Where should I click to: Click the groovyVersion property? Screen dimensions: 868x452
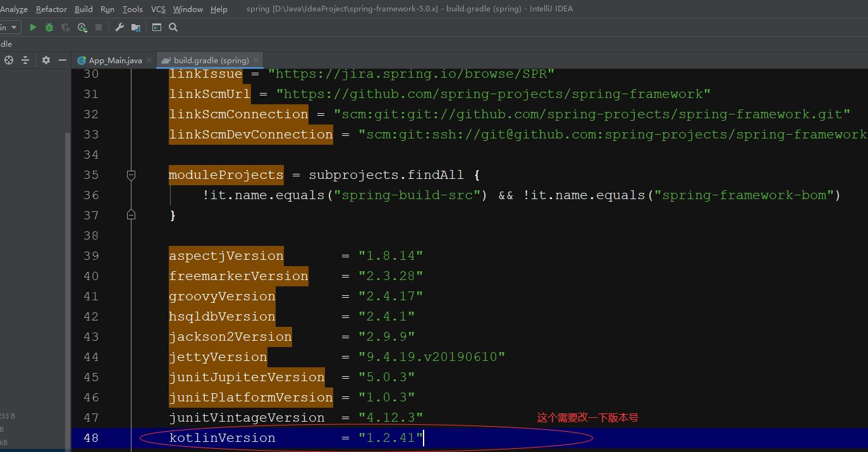(x=222, y=296)
